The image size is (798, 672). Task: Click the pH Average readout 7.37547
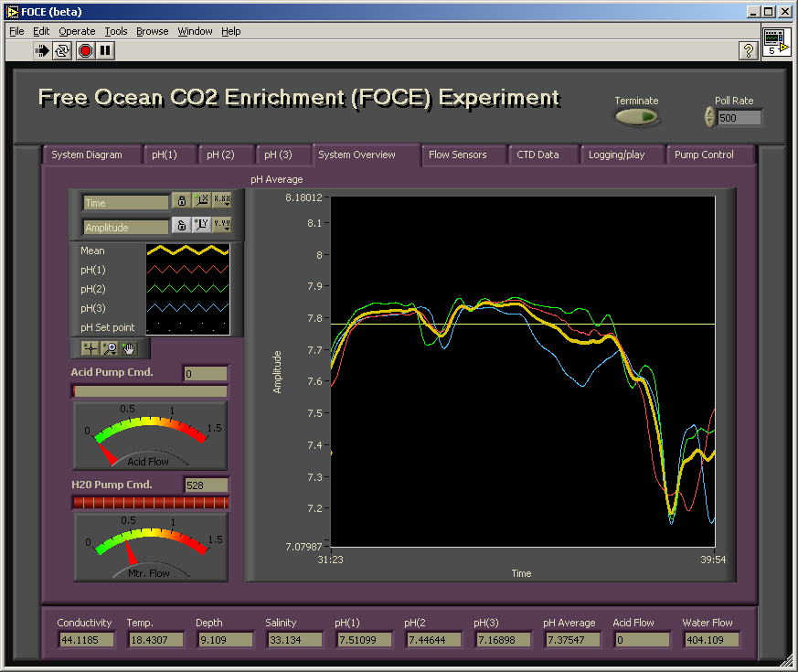tap(572, 640)
